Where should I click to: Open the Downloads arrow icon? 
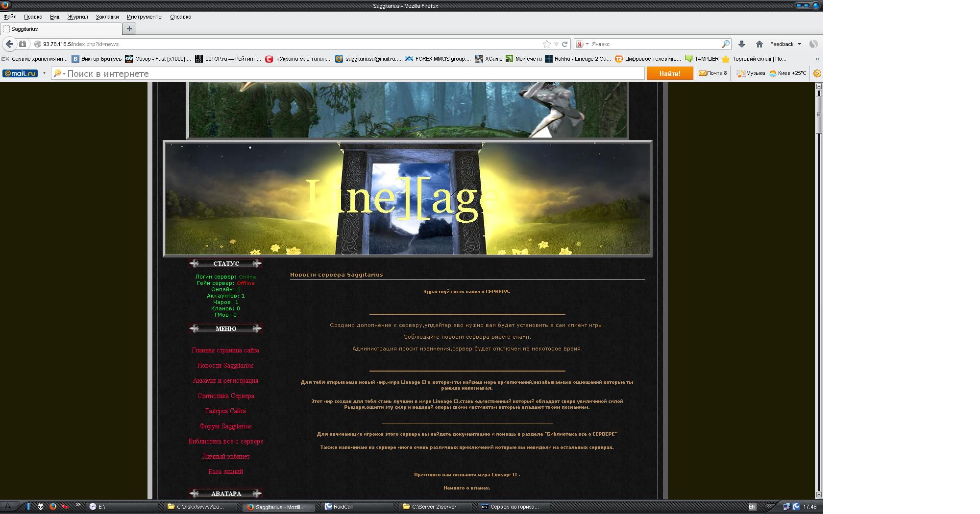click(x=742, y=44)
